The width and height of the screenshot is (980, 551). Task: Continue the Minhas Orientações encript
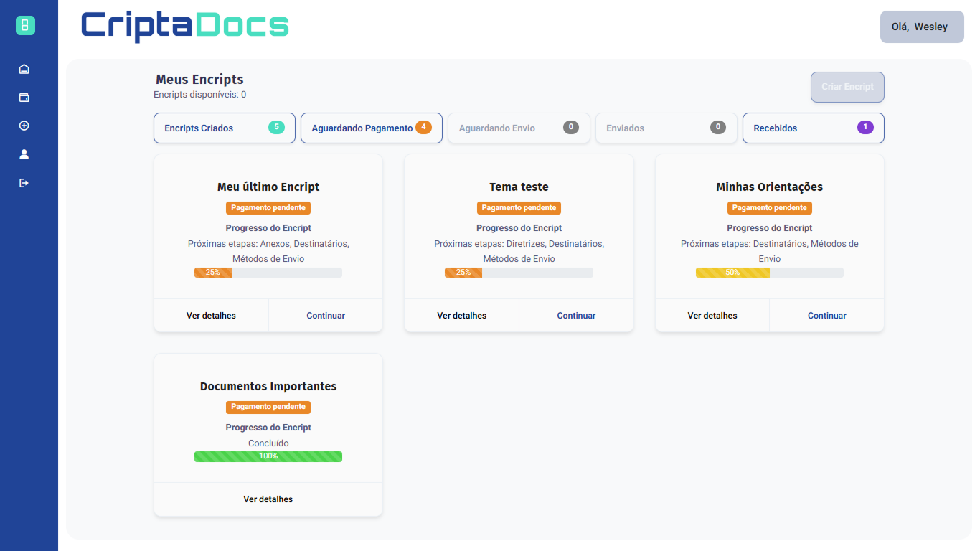tap(826, 316)
